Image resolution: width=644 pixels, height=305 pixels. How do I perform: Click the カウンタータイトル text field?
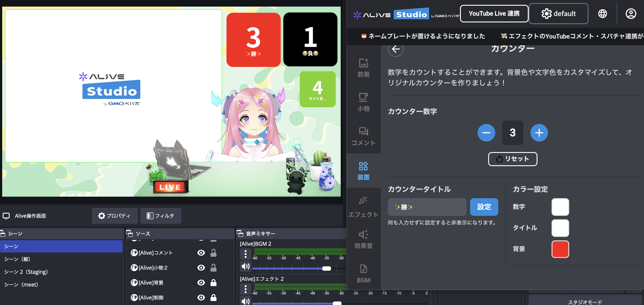click(x=427, y=207)
